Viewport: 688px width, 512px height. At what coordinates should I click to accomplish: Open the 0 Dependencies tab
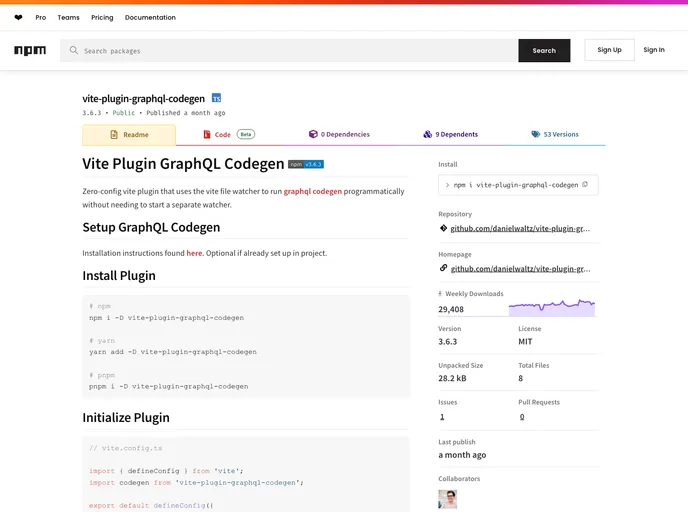[339, 134]
